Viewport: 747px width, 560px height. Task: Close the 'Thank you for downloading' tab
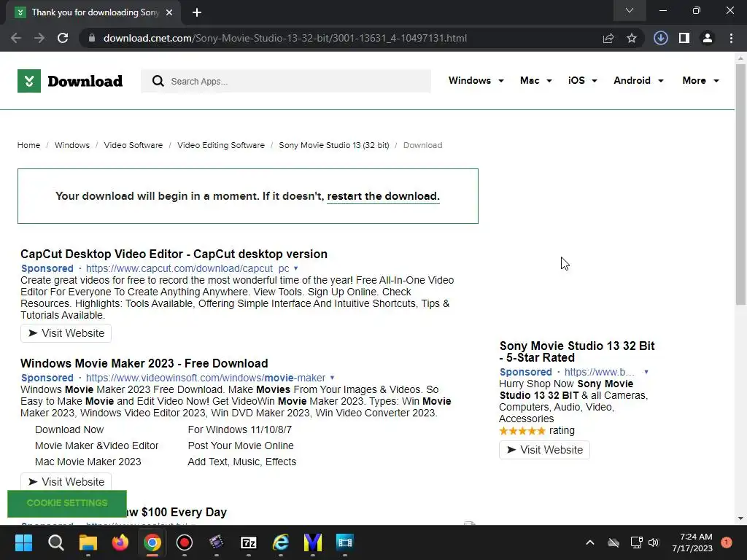pyautogui.click(x=169, y=12)
